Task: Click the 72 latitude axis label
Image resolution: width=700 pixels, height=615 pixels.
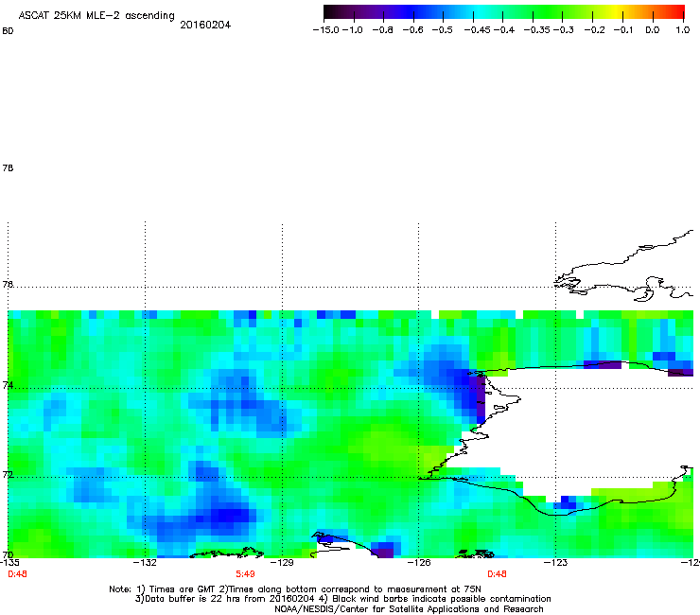Action: 8,474
